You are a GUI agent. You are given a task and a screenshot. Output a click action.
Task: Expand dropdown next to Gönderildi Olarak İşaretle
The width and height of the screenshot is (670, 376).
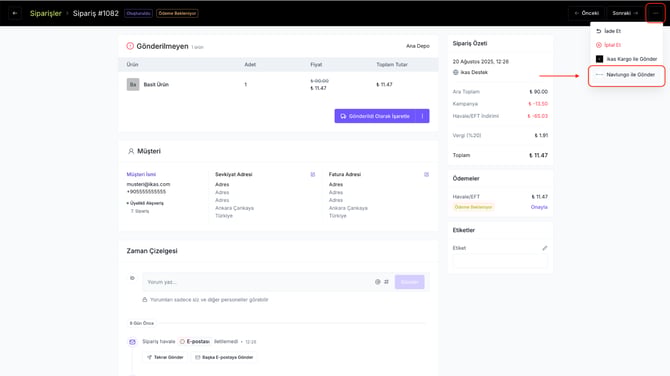coord(422,116)
